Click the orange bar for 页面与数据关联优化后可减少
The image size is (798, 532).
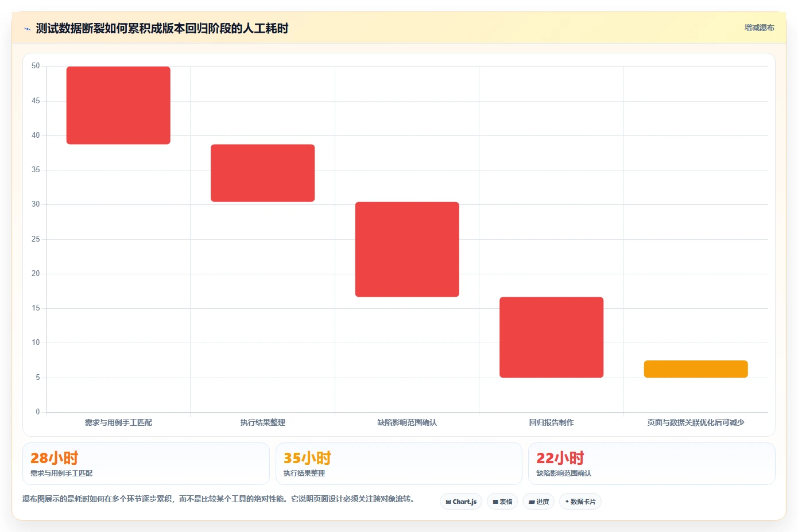(696, 369)
